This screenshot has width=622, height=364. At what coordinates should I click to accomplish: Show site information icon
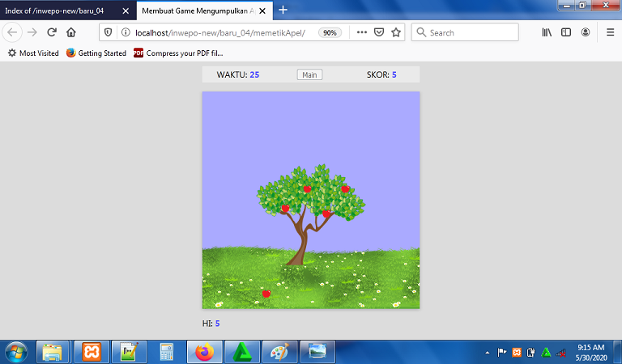click(126, 32)
